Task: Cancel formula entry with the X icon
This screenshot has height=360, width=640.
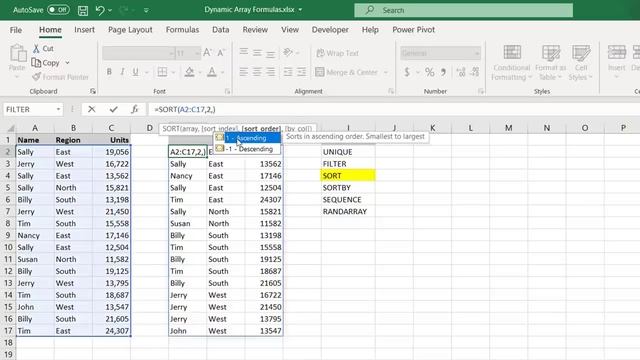Action: pos(91,109)
